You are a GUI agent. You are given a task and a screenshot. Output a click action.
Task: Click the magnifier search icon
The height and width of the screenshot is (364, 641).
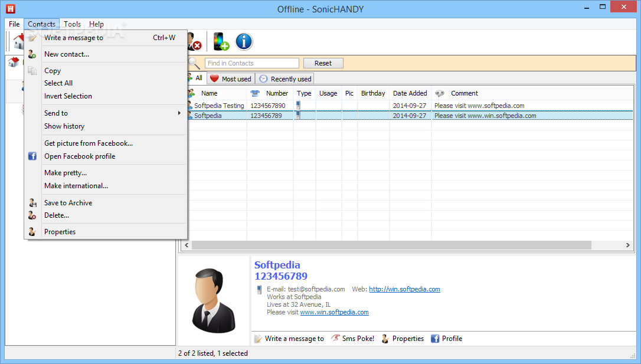194,63
